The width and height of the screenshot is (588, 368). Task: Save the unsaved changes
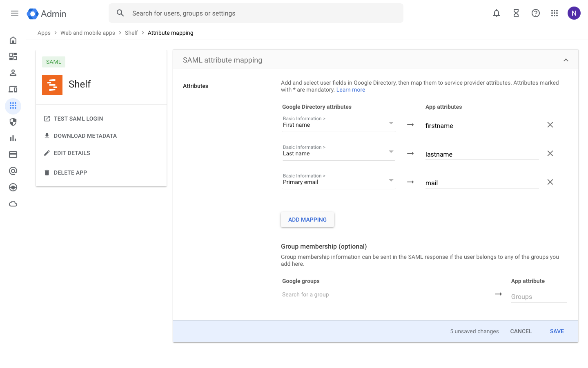coord(557,331)
